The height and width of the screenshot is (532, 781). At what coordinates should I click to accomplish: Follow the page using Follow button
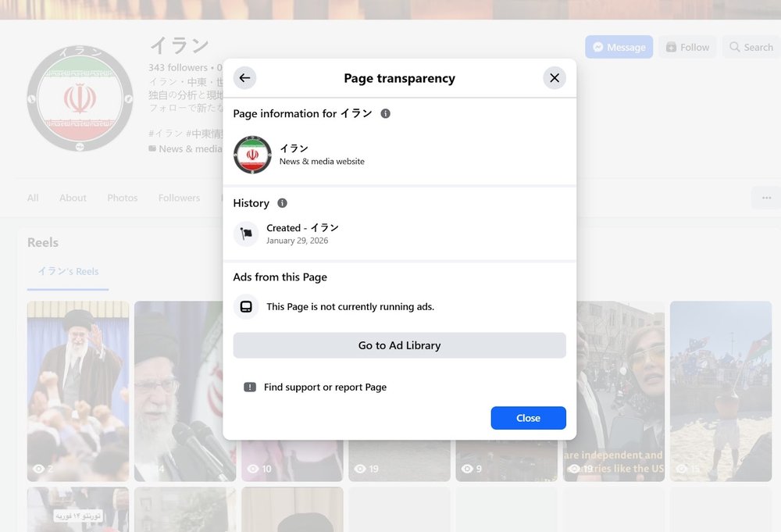point(687,47)
